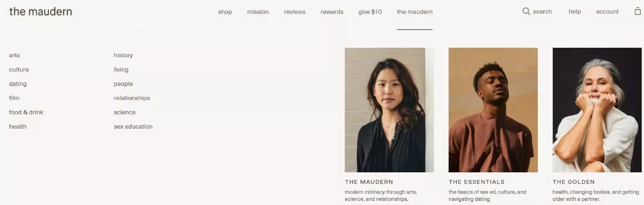Select the food & drink category
Viewport: 644px width, 205px height.
pyautogui.click(x=26, y=113)
